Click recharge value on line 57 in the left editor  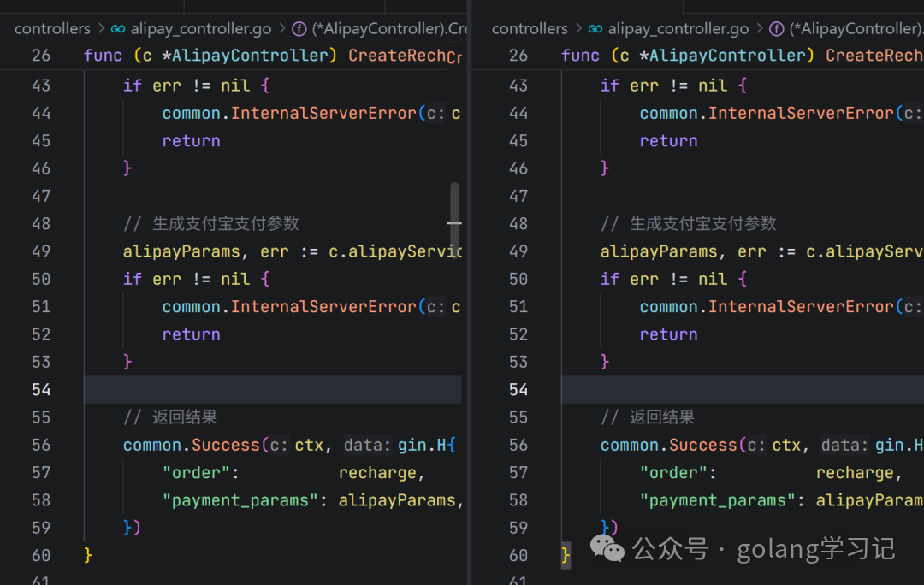377,472
